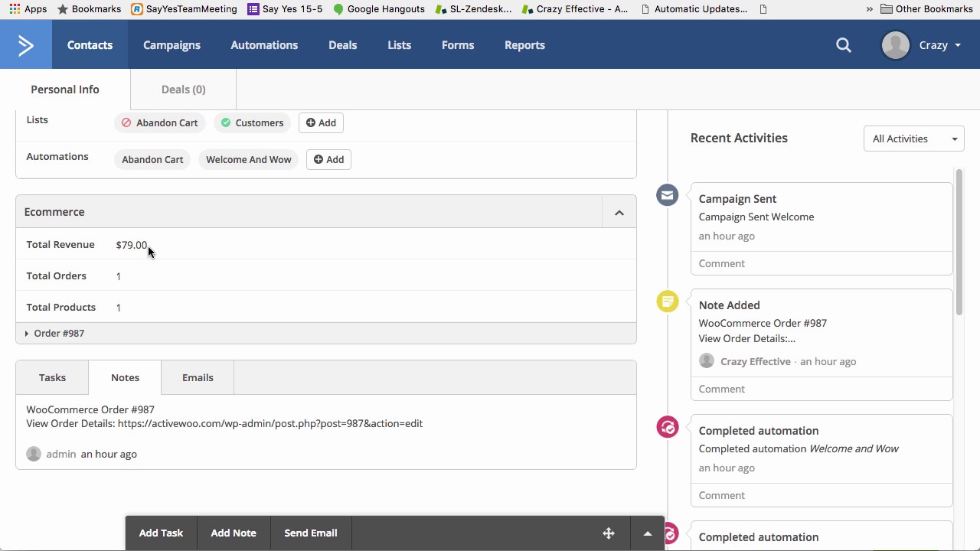Click the admin avatar beside note
Image resolution: width=980 pixels, height=551 pixels.
34,454
